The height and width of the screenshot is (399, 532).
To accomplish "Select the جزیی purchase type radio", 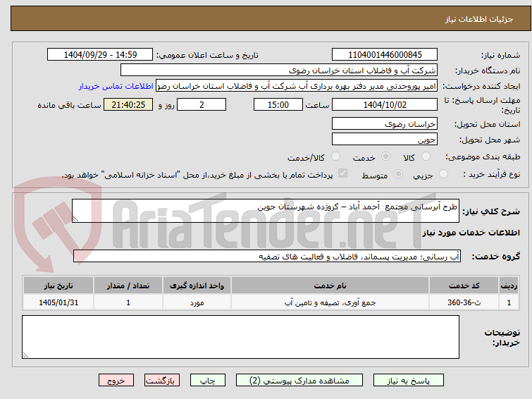I will [443, 174].
